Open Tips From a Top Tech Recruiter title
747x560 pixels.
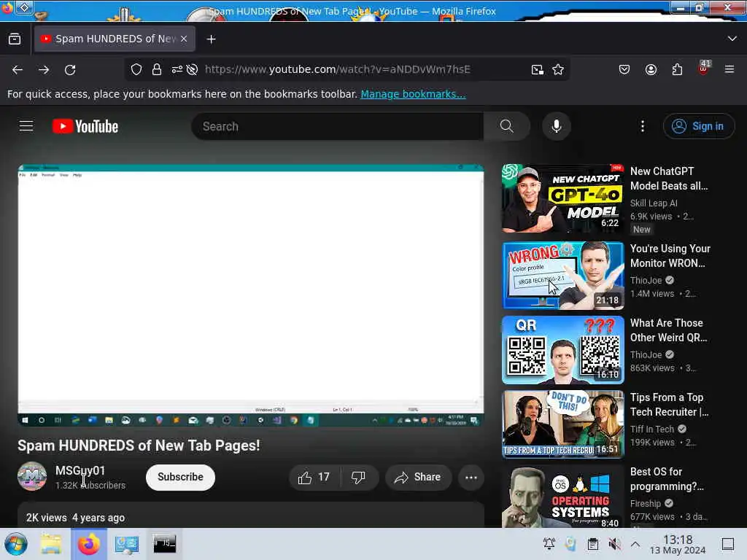[670, 405]
